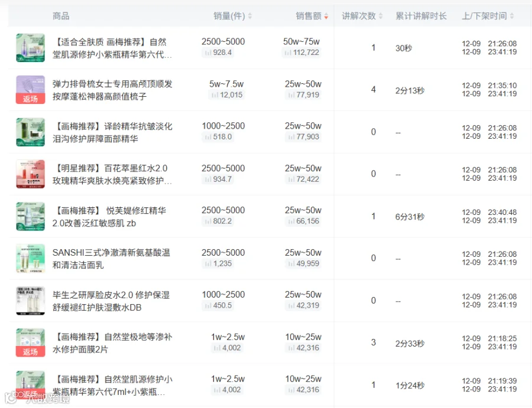This screenshot has width=532, height=408.
Task: Open chart icon beside 72,422 sales amount
Action: pyautogui.click(x=291, y=179)
